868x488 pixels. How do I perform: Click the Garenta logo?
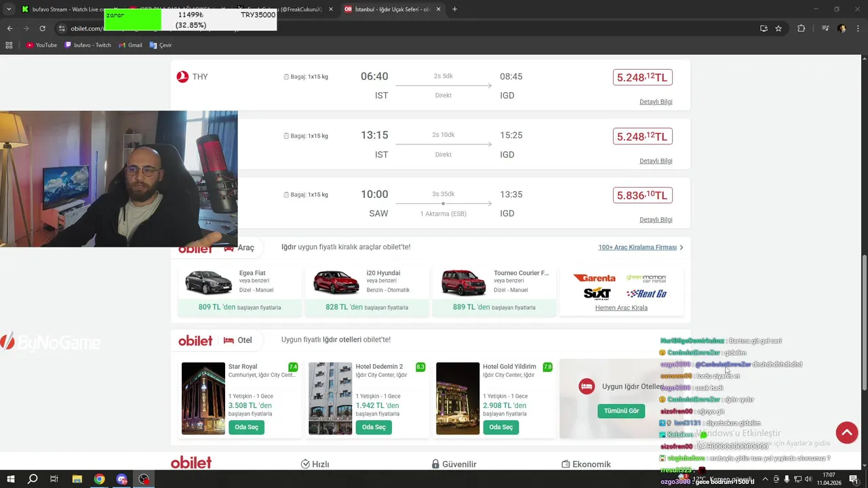pyautogui.click(x=595, y=278)
